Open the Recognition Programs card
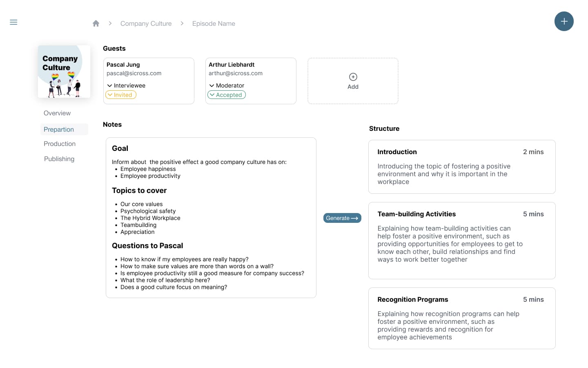The height and width of the screenshot is (368, 588). pyautogui.click(x=461, y=318)
